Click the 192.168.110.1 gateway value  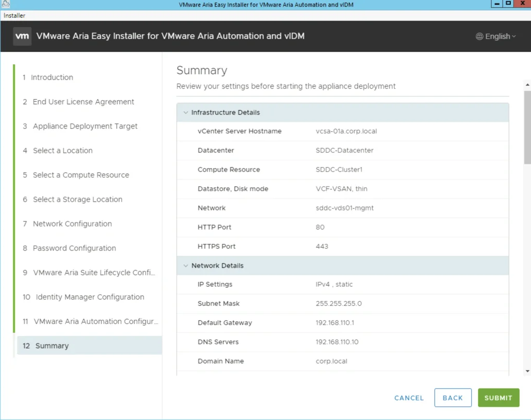tap(334, 323)
